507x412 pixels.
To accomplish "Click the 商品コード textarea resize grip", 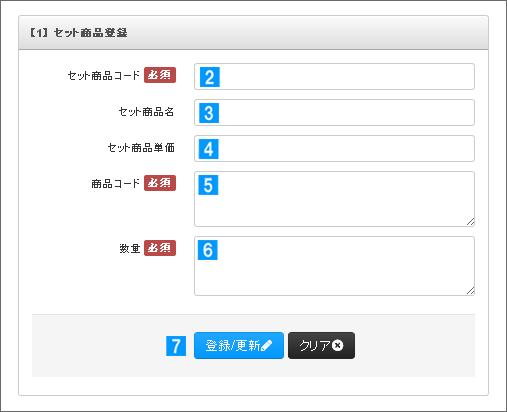I will 470,222.
